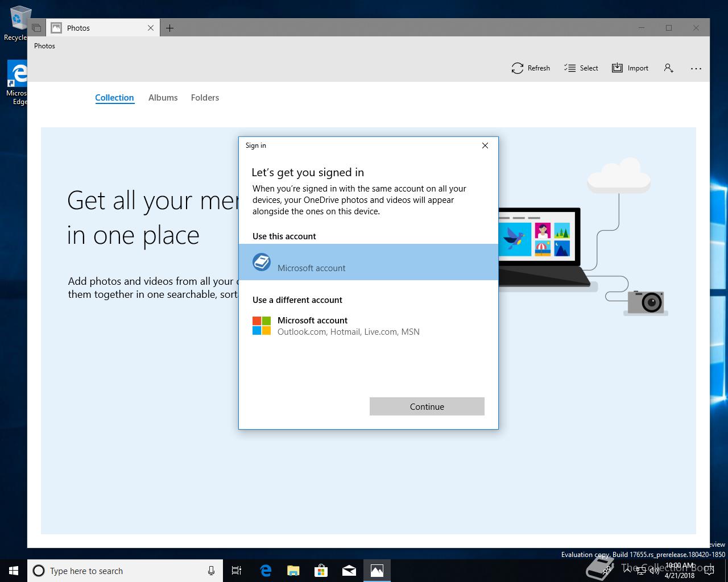
Task: Click the Microsoft Edge desktop shortcut
Action: (x=17, y=83)
